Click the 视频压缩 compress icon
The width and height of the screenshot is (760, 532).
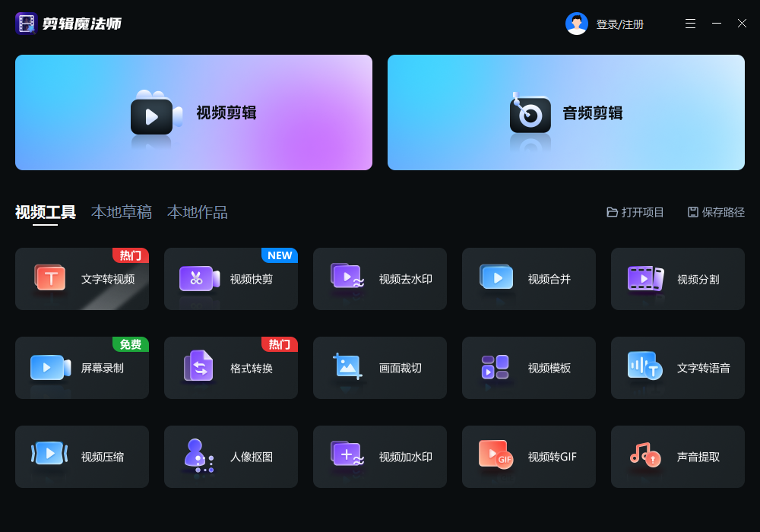(x=49, y=454)
